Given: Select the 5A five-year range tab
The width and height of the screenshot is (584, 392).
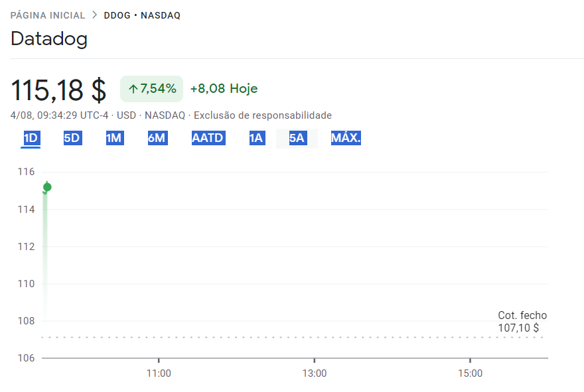Looking at the screenshot, I should click(297, 138).
